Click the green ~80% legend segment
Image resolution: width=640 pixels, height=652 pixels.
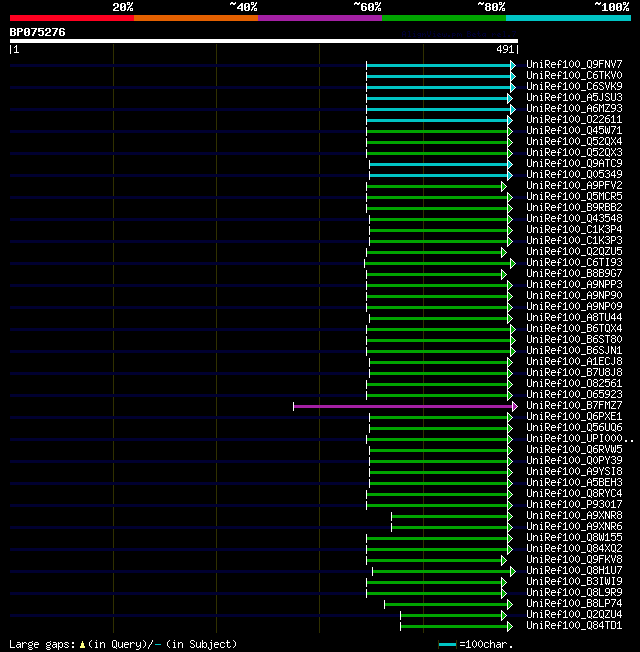(x=444, y=18)
